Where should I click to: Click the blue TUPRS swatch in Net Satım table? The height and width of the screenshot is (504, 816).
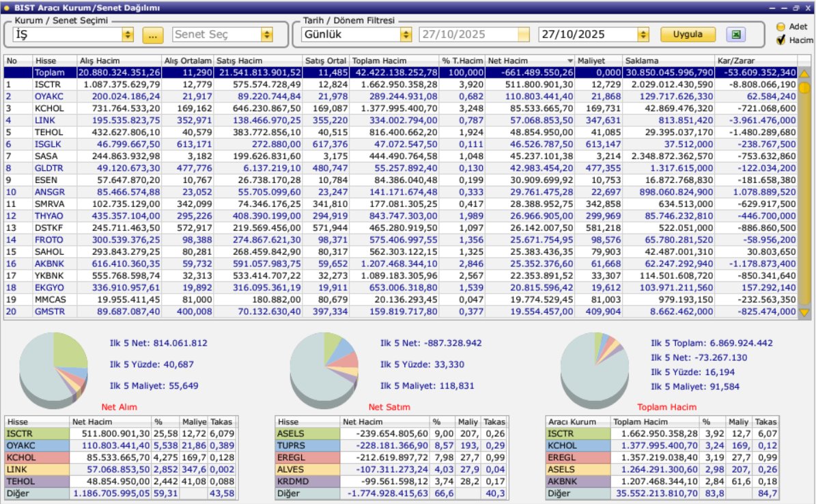tap(307, 446)
